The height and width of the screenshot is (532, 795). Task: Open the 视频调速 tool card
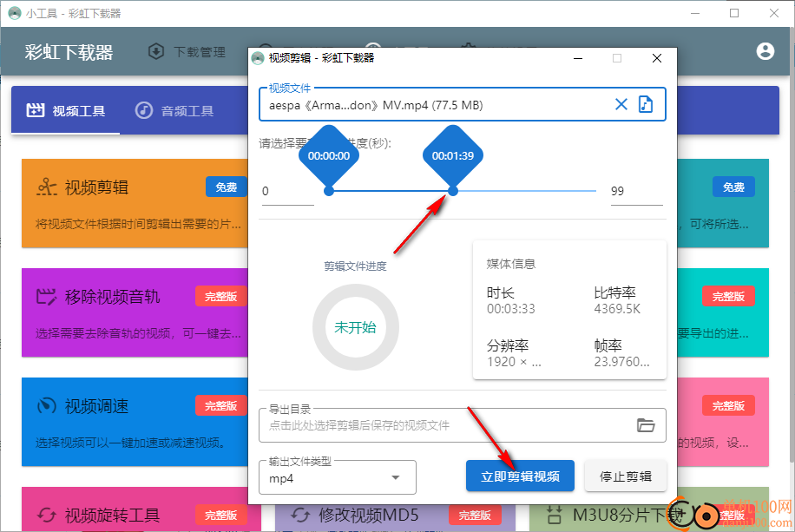coord(135,422)
